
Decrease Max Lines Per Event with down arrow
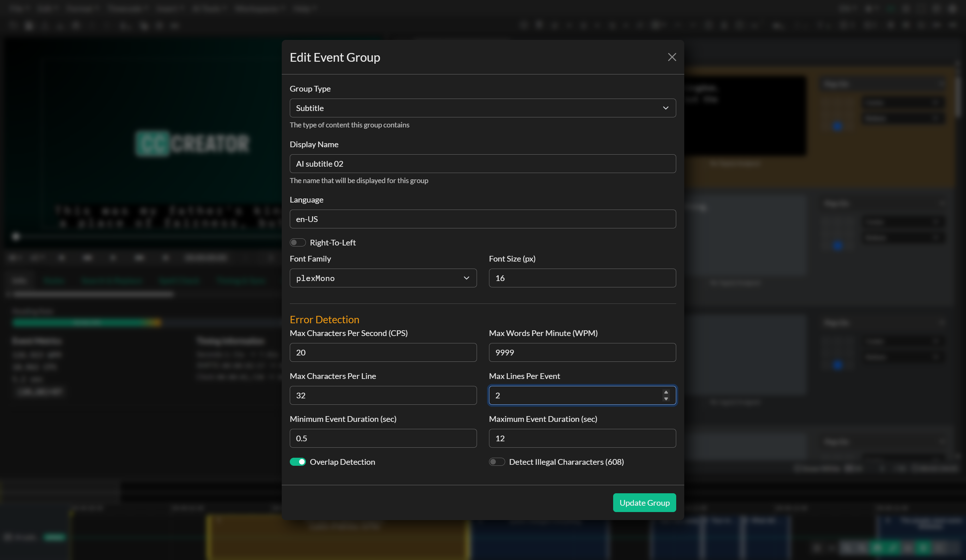pyautogui.click(x=666, y=399)
